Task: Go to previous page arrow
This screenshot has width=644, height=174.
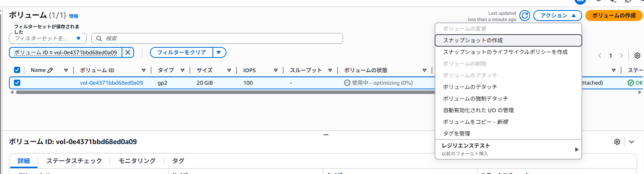Action: click(600, 56)
